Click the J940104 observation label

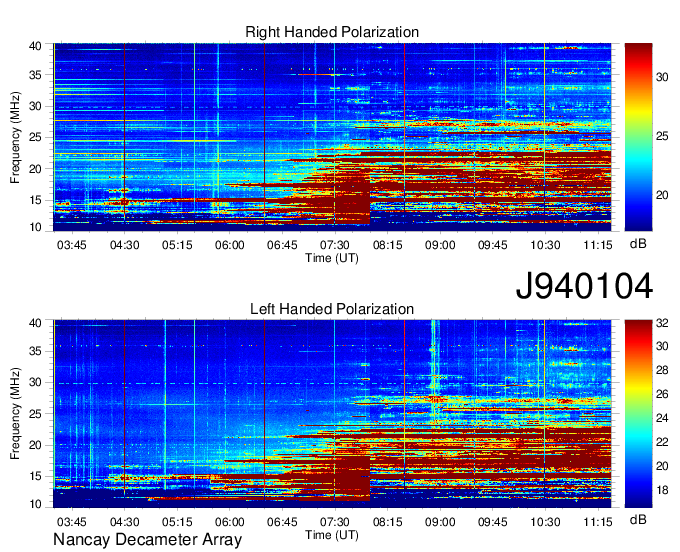click(584, 286)
